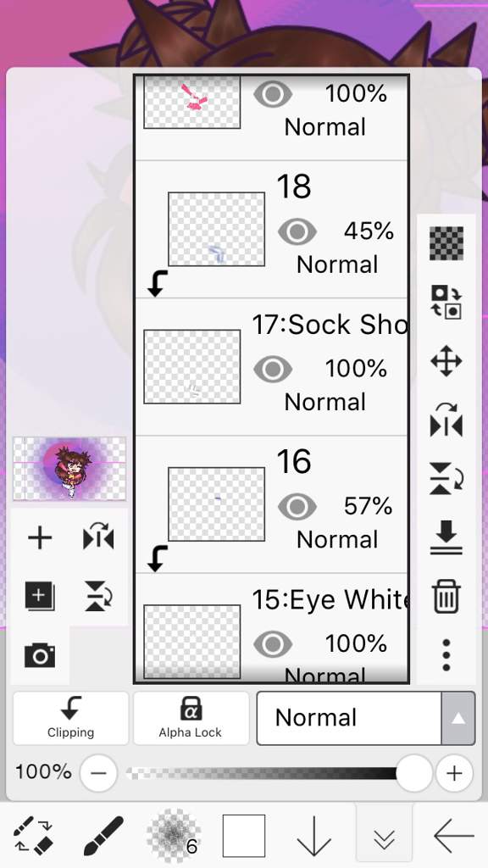Hide layer 18 with its eye icon

point(297,231)
